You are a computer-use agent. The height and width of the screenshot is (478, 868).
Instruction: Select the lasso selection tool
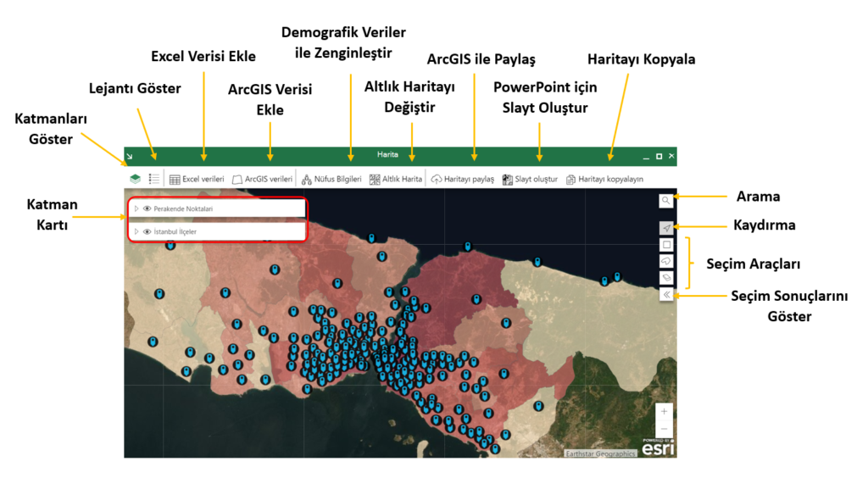(x=666, y=261)
